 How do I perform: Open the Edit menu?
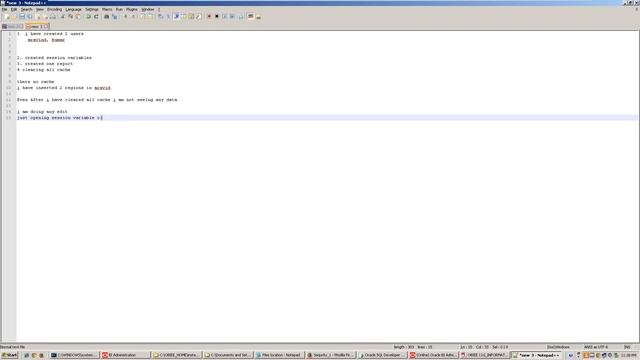pos(14,9)
